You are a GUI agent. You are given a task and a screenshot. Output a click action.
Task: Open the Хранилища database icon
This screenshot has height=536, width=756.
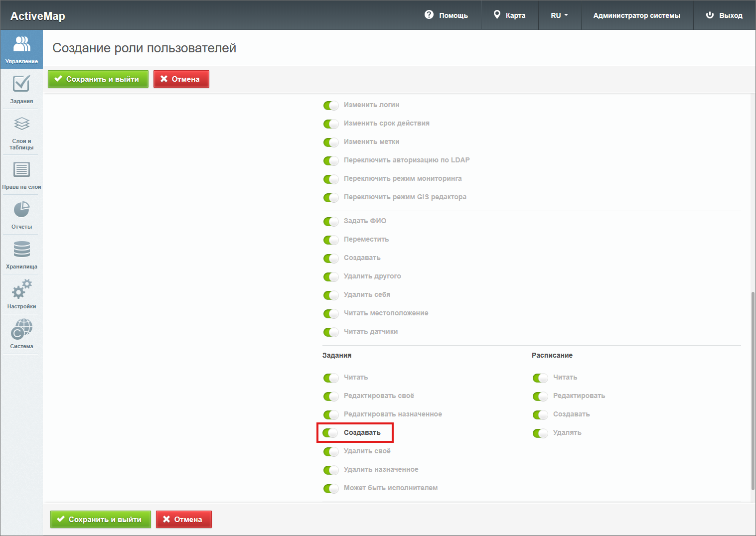[21, 254]
